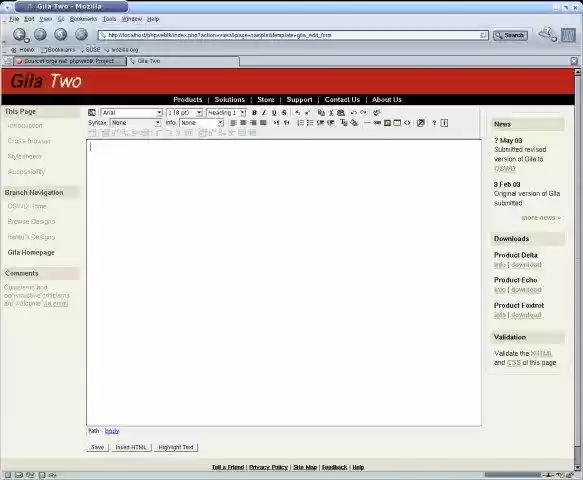The height and width of the screenshot is (480, 583).
Task: Click the more news link
Action: (541, 218)
